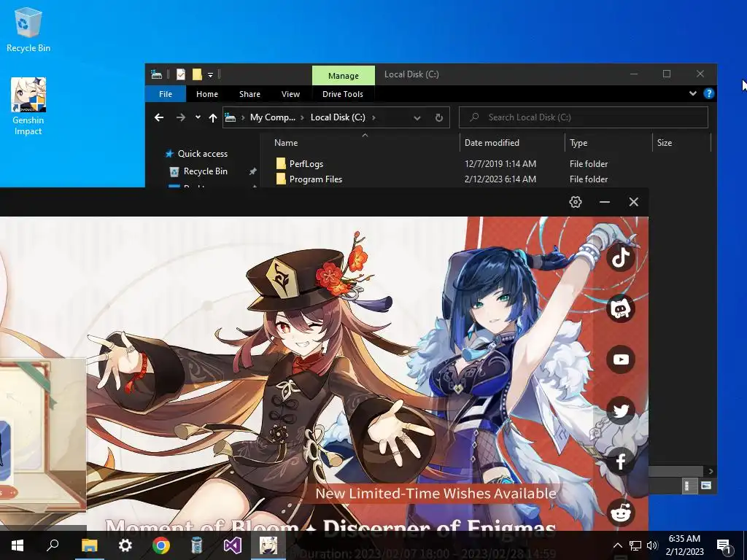Open the Windows Start menu

click(x=18, y=545)
